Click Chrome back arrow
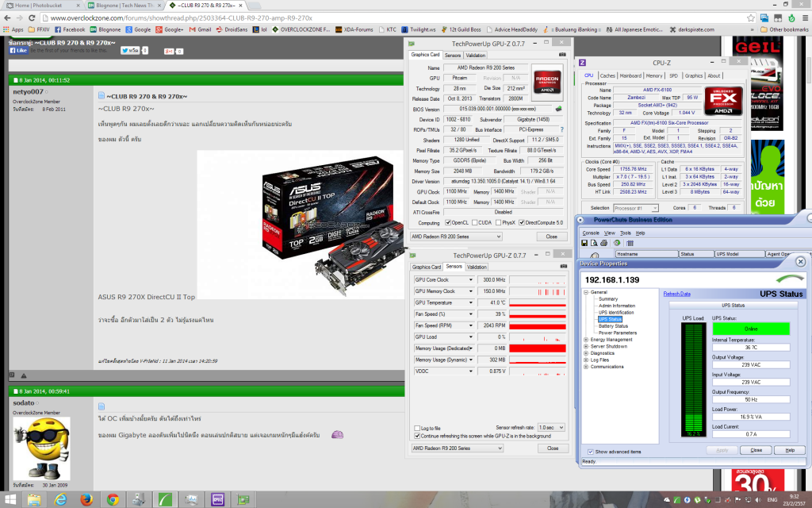 click(x=7, y=17)
